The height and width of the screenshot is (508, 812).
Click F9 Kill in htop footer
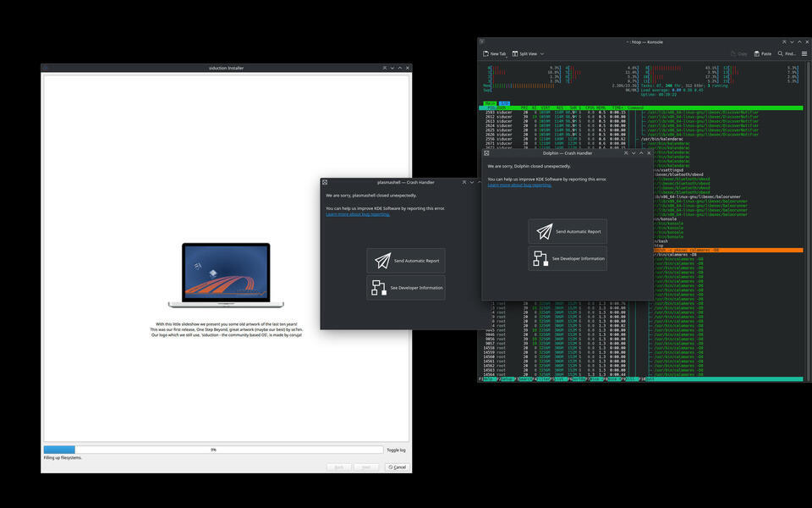[x=630, y=379]
